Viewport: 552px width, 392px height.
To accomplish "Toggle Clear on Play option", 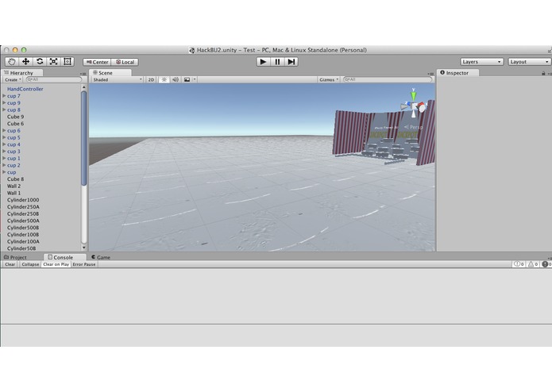I will (56, 264).
